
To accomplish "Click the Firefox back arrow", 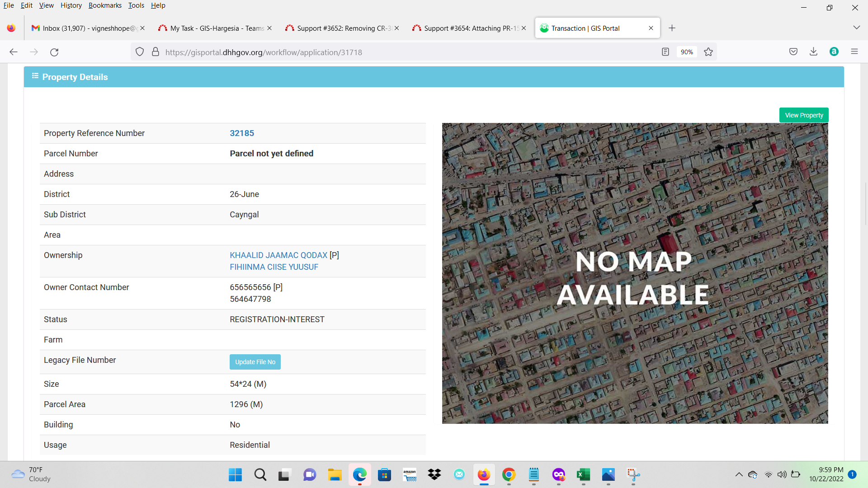I will point(14,52).
